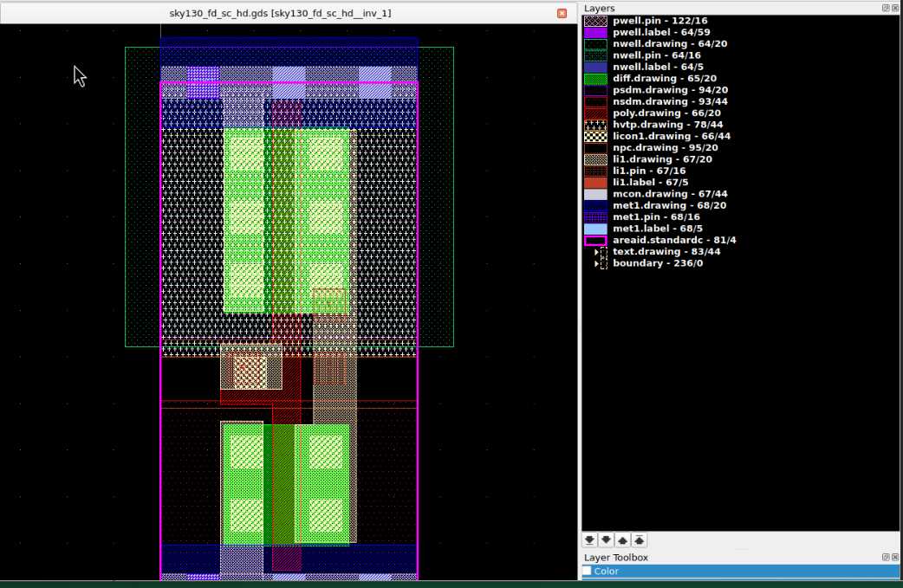
Task: Close the sky130_fd_sc_hd.gds layout tab
Action: [x=562, y=13]
